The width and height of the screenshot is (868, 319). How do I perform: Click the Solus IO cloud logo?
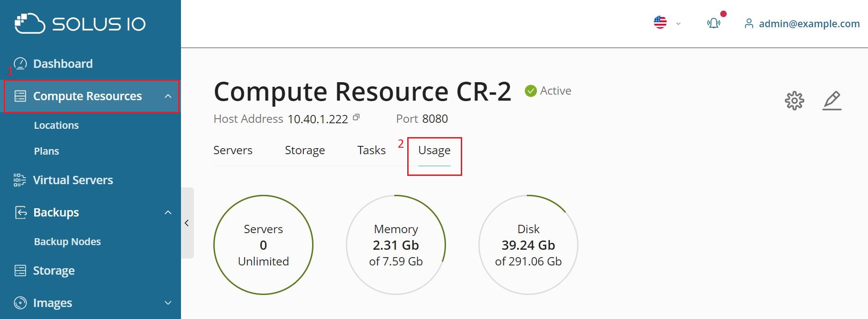coord(30,24)
